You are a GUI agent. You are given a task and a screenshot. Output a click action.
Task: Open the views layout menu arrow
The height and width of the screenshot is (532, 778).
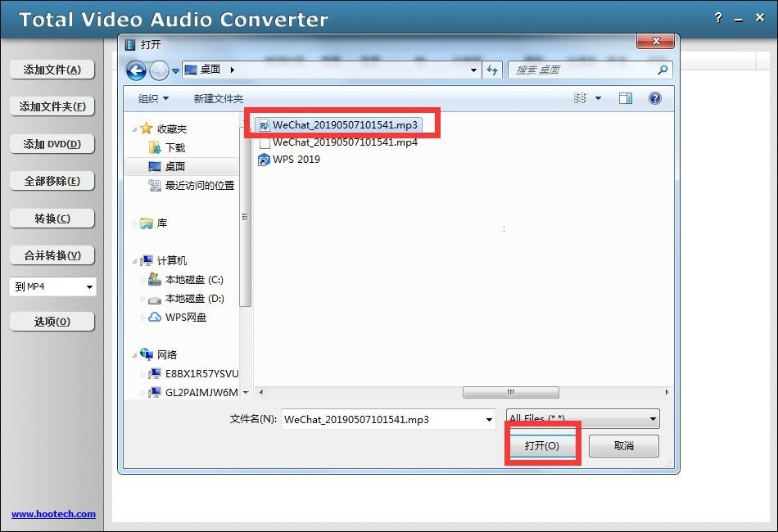pos(598,98)
